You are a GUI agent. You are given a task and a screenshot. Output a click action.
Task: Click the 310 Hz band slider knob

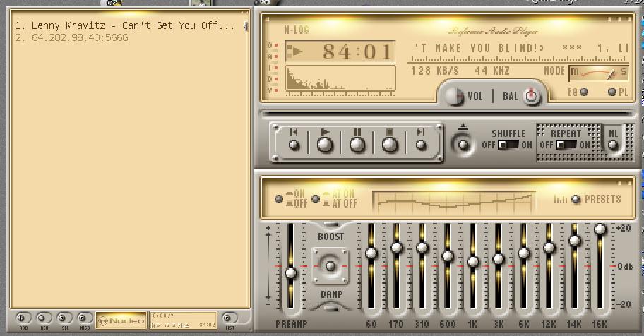[422, 248]
